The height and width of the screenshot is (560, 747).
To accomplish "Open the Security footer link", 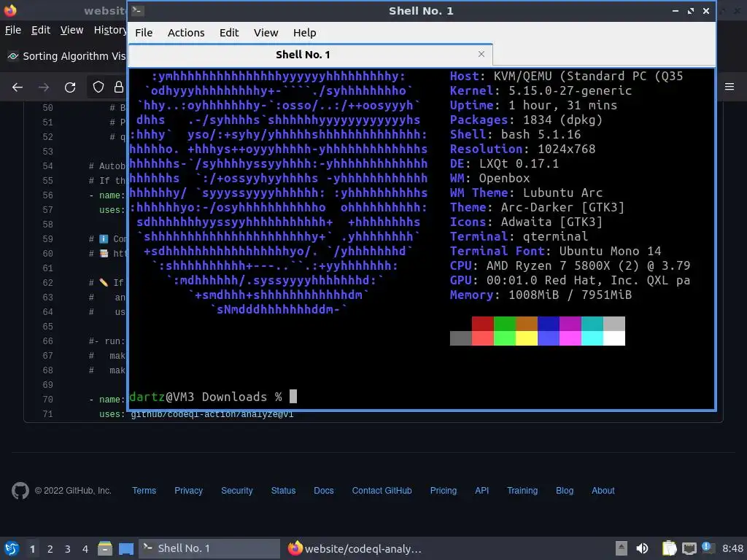I will coord(237,491).
